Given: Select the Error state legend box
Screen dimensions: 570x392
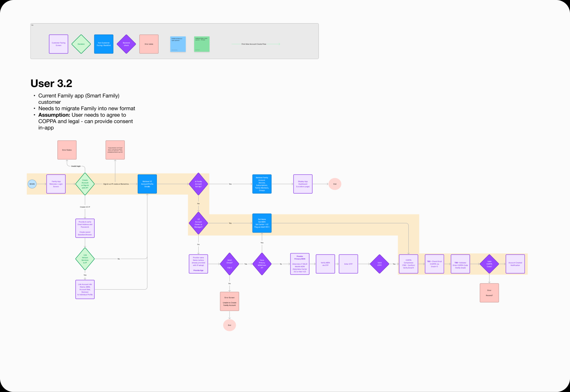Looking at the screenshot, I should pyautogui.click(x=149, y=44).
